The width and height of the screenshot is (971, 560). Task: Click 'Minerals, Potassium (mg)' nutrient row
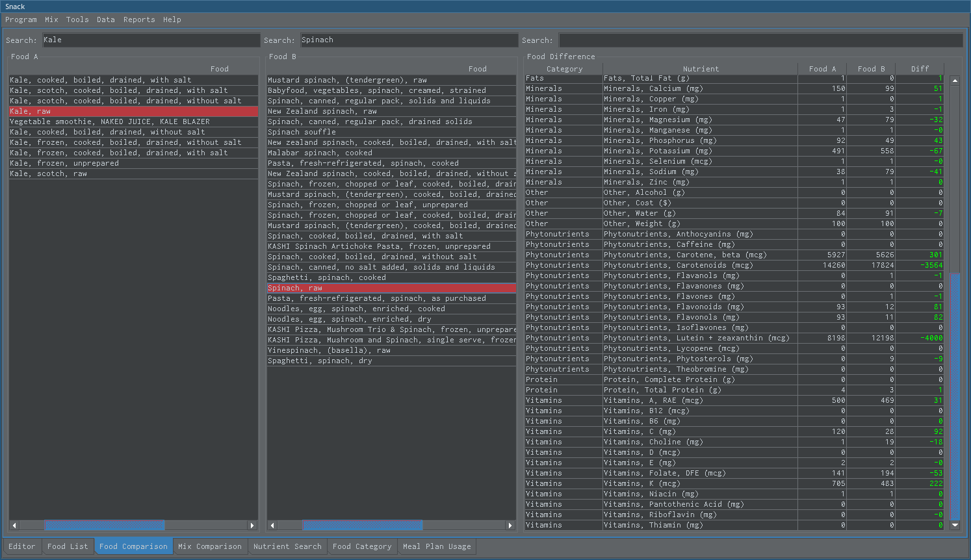pos(734,151)
